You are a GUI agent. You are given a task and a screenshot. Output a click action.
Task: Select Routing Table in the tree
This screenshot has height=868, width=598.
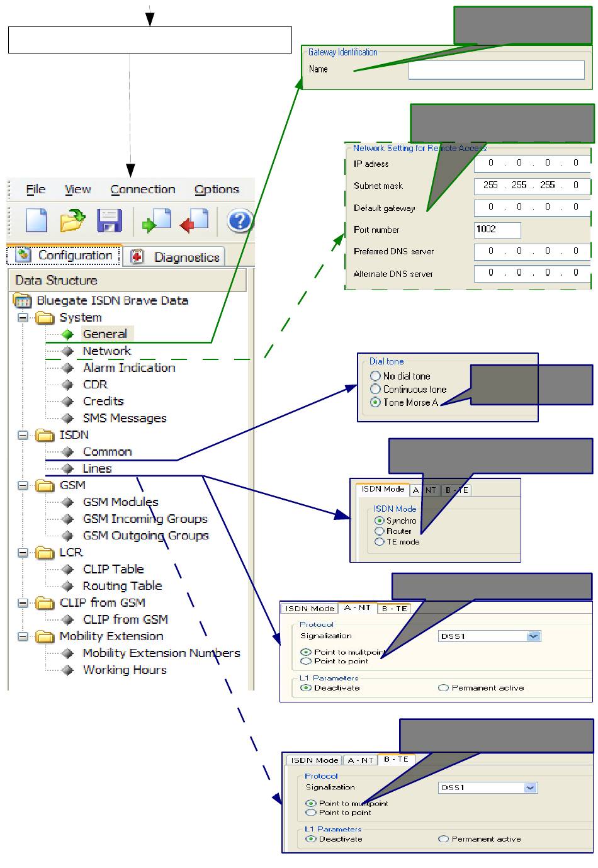[x=122, y=586]
